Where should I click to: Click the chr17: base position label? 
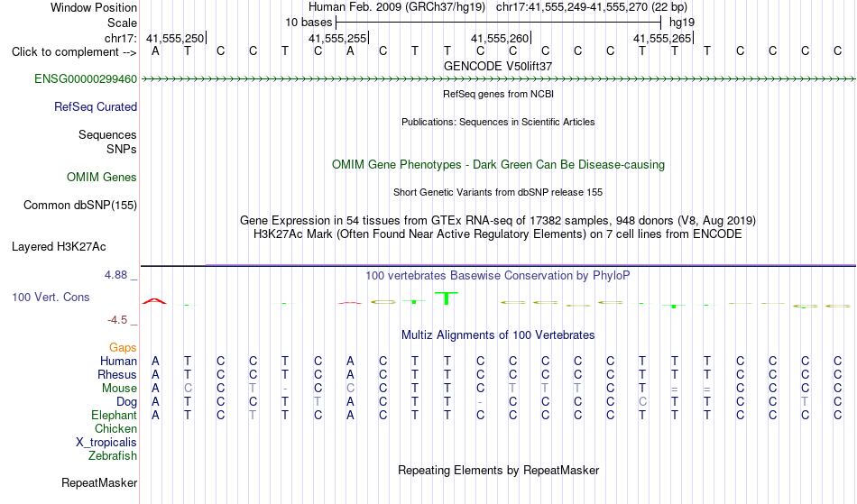pos(120,39)
